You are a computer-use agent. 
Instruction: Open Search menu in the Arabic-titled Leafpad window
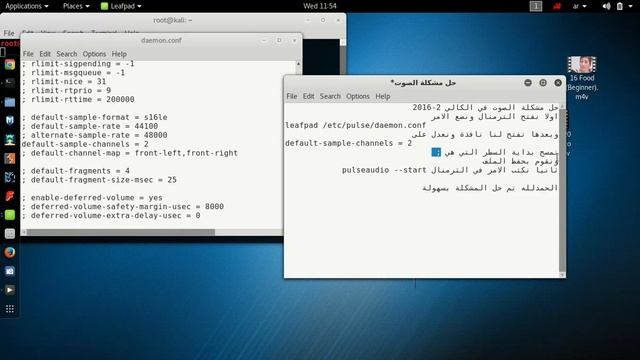[x=330, y=96]
